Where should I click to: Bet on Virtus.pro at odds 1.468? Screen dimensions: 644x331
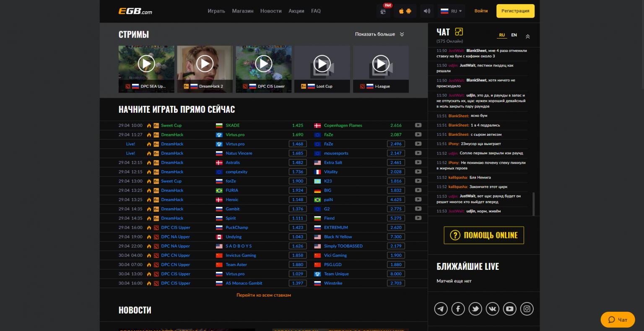tap(298, 144)
